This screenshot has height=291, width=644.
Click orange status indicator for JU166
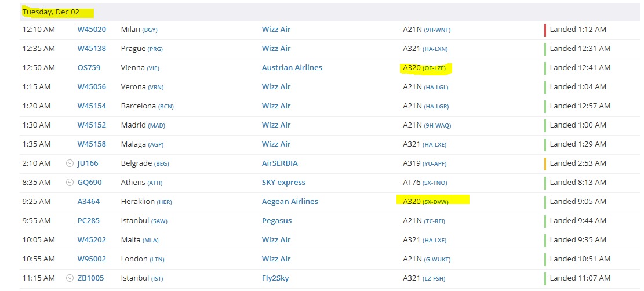[x=545, y=163]
